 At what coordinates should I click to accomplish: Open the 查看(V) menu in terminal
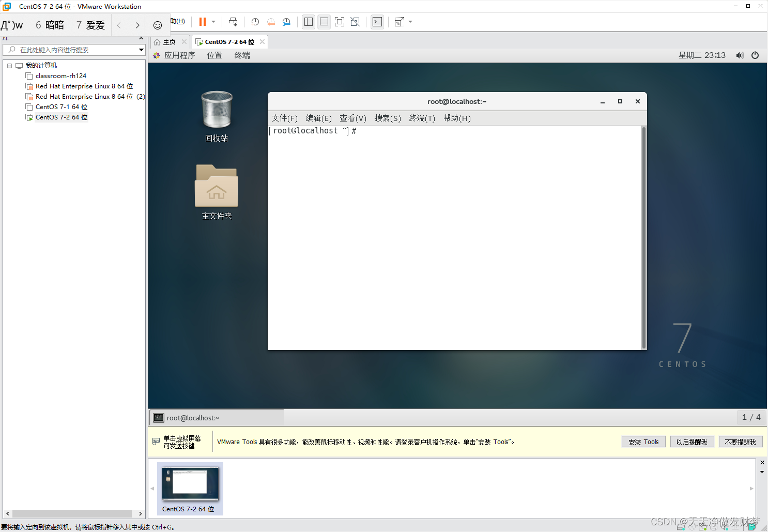pos(353,118)
